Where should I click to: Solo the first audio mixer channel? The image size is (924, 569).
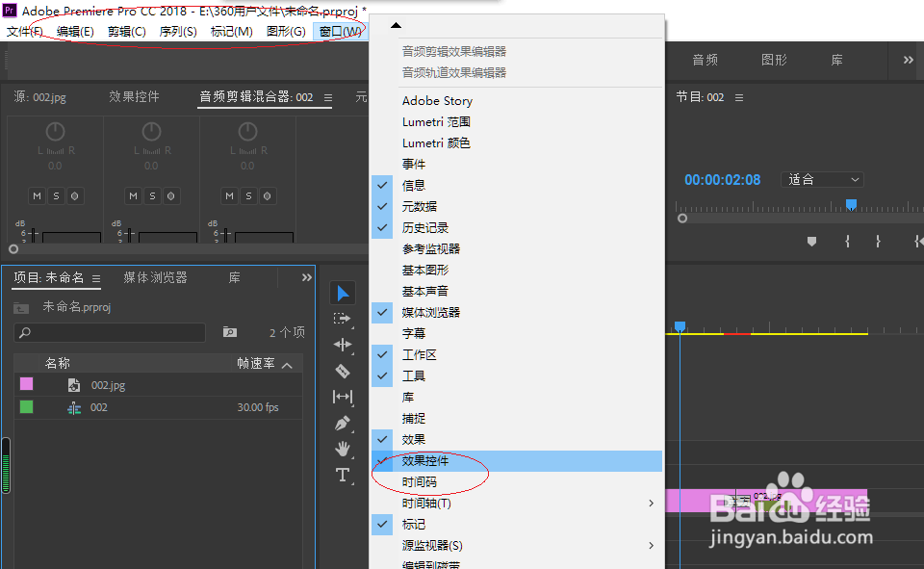(x=56, y=195)
